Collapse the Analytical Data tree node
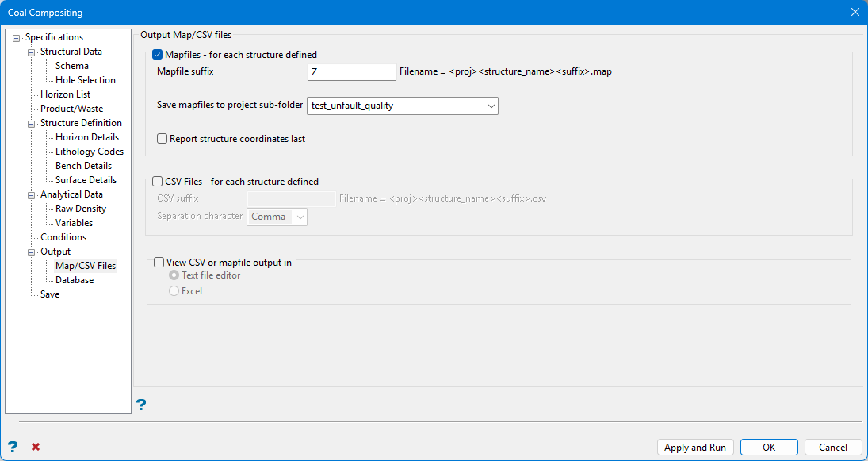Viewport: 868px width, 461px height. (x=32, y=195)
